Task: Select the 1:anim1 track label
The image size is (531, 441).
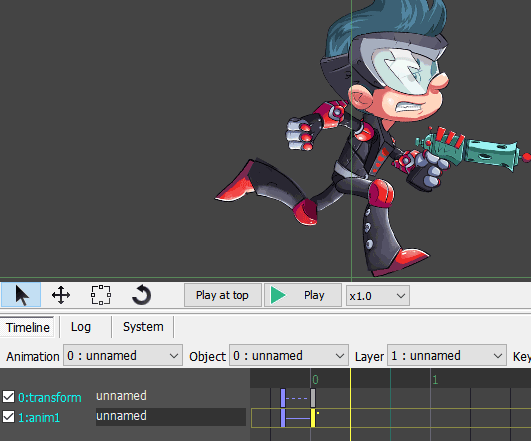Action: click(x=39, y=417)
